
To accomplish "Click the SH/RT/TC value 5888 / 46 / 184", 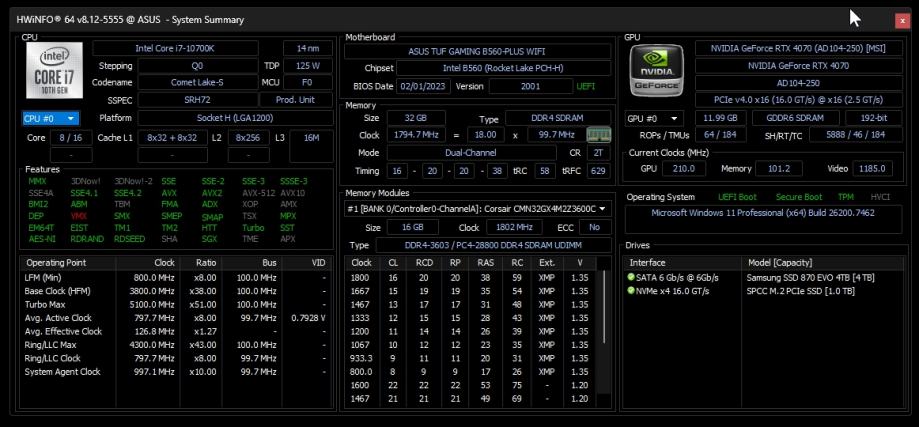I will [855, 135].
